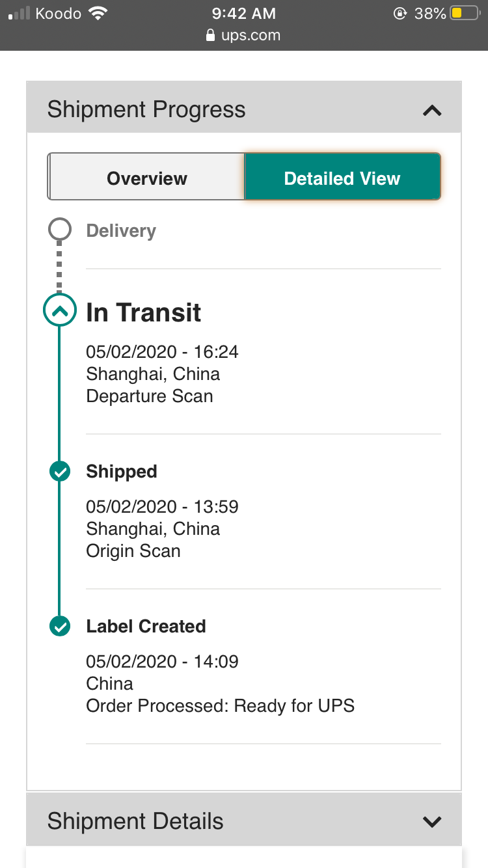Click the Shipped status label
This screenshot has height=868, width=488.
click(x=122, y=472)
